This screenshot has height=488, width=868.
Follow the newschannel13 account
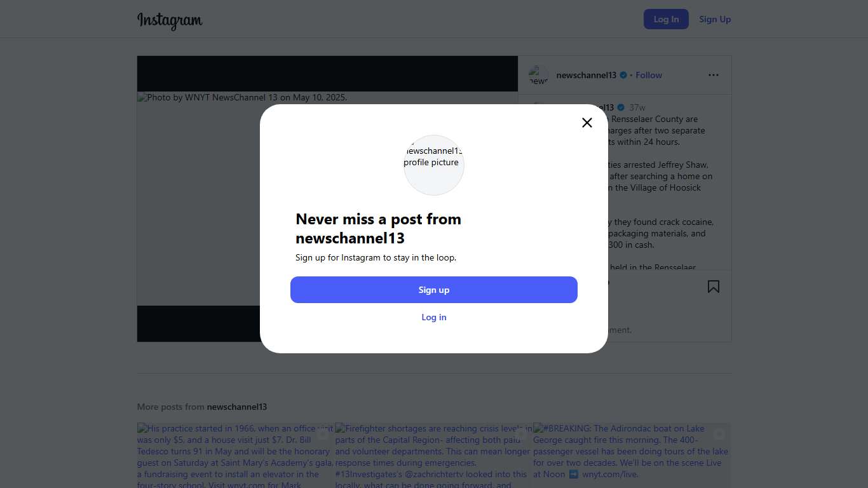click(649, 75)
